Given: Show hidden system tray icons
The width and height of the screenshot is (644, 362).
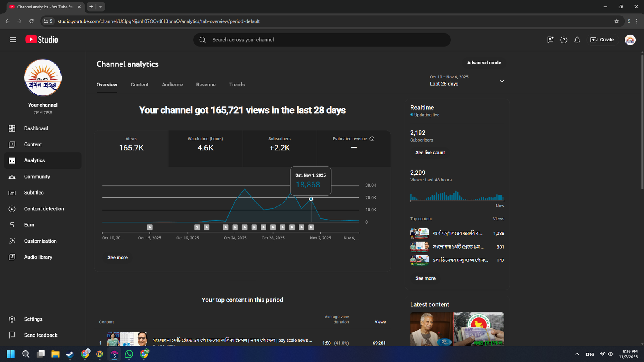Looking at the screenshot, I should (577, 354).
